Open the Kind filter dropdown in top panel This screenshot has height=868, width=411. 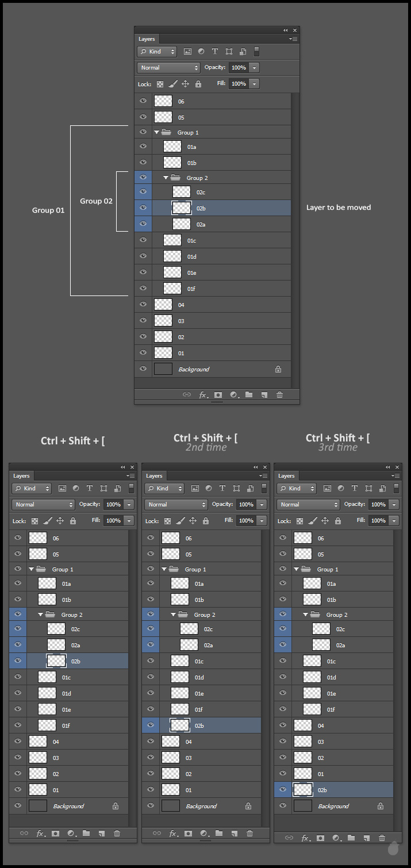[157, 52]
